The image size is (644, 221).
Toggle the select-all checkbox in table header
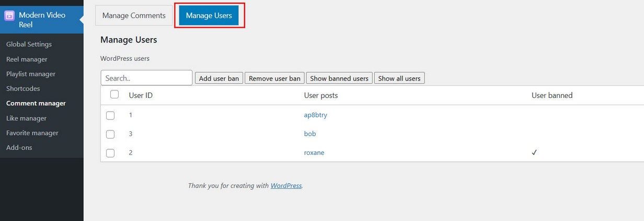pyautogui.click(x=114, y=95)
